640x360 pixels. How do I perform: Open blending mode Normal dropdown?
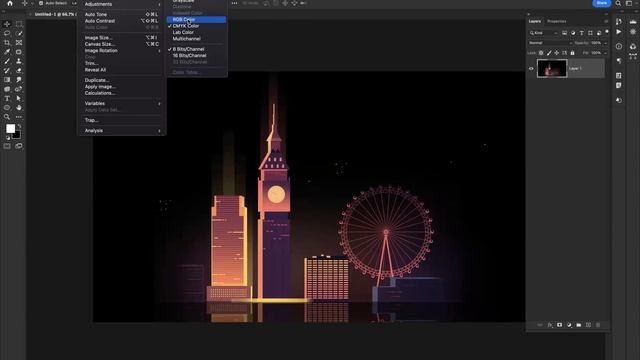click(x=549, y=43)
